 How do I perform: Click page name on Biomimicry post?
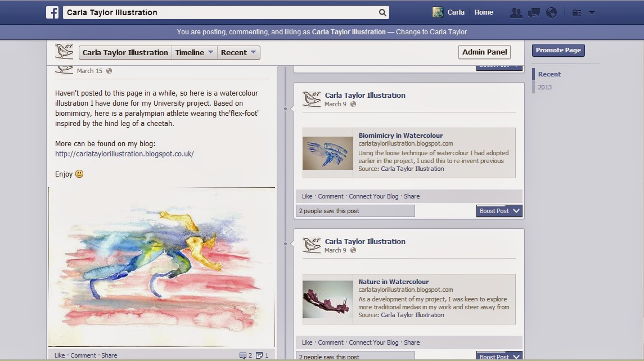coord(365,95)
